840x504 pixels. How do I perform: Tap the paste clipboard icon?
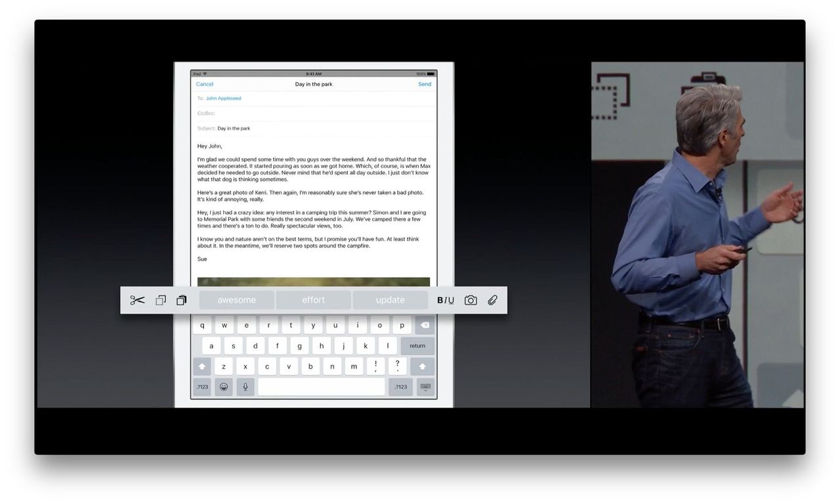click(182, 300)
